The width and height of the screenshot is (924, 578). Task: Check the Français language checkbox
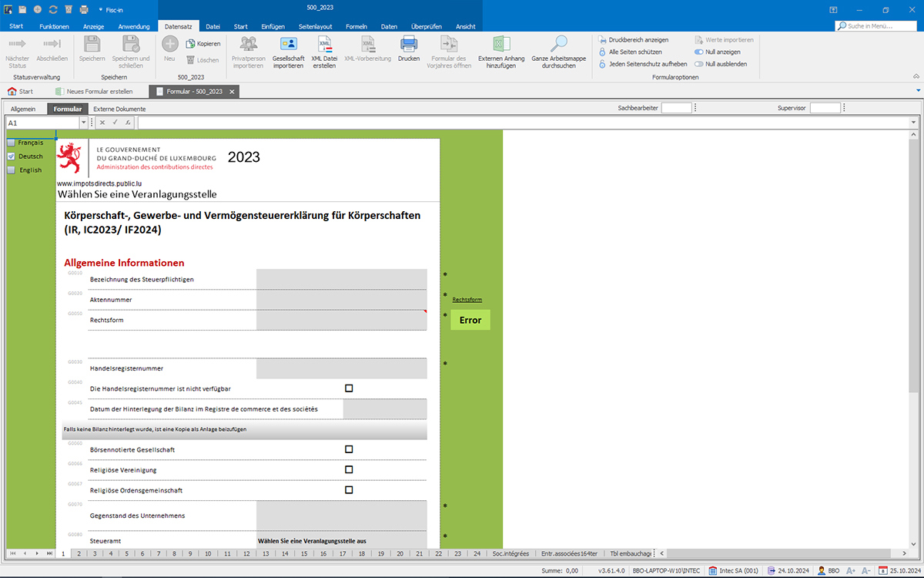click(11, 143)
